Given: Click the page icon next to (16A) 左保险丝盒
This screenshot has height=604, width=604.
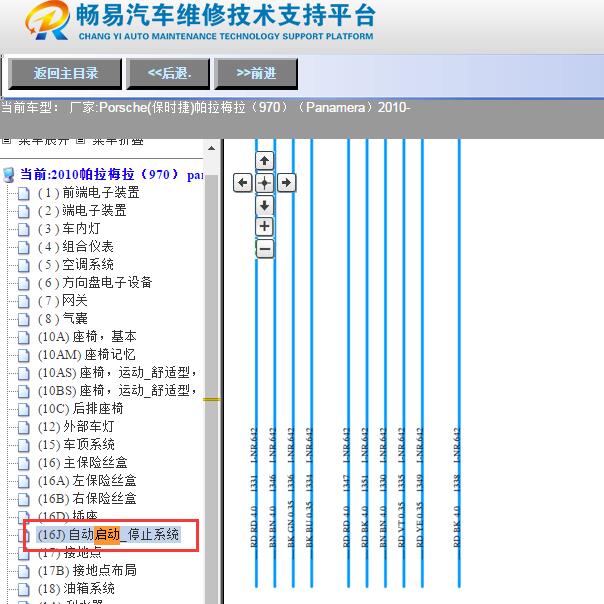Looking at the screenshot, I should click(23, 481).
